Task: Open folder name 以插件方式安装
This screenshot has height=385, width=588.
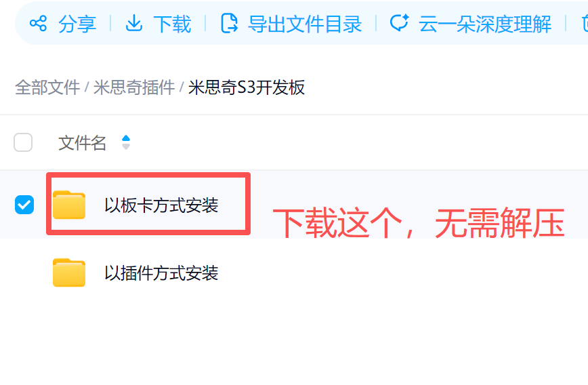Action: 161,272
